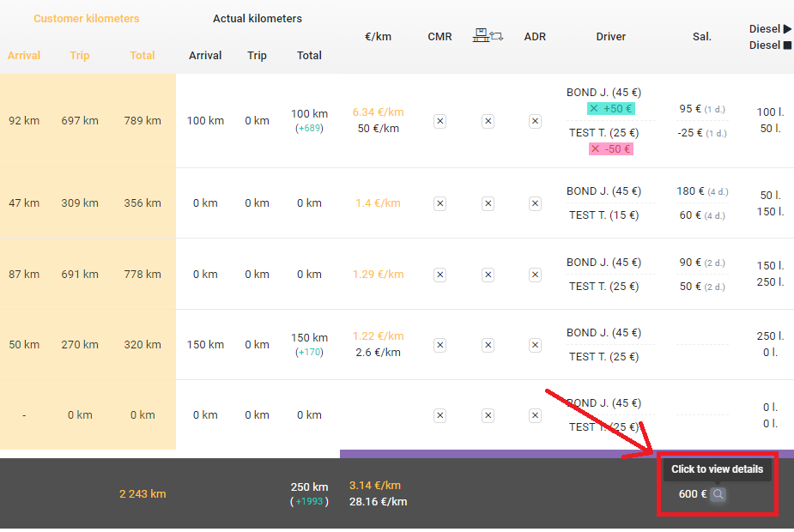The width and height of the screenshot is (794, 532).
Task: Toggle pallet checkbox in 320 km row
Action: point(488,345)
